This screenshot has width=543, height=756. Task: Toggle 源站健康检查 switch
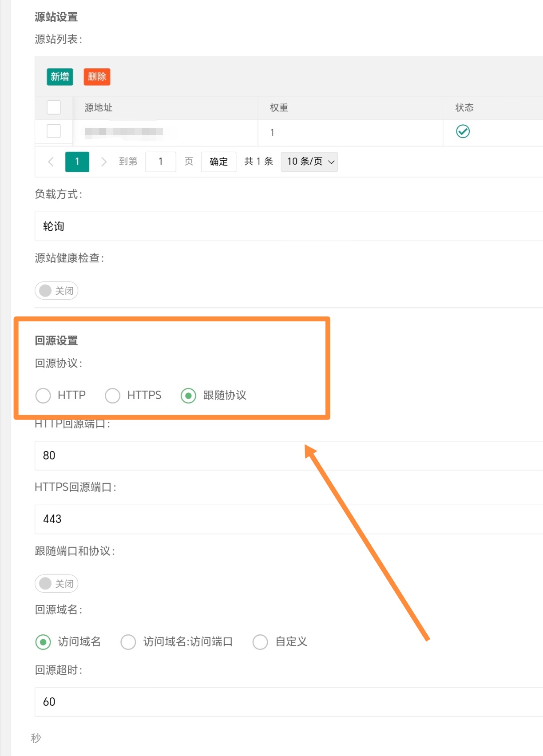(x=56, y=291)
